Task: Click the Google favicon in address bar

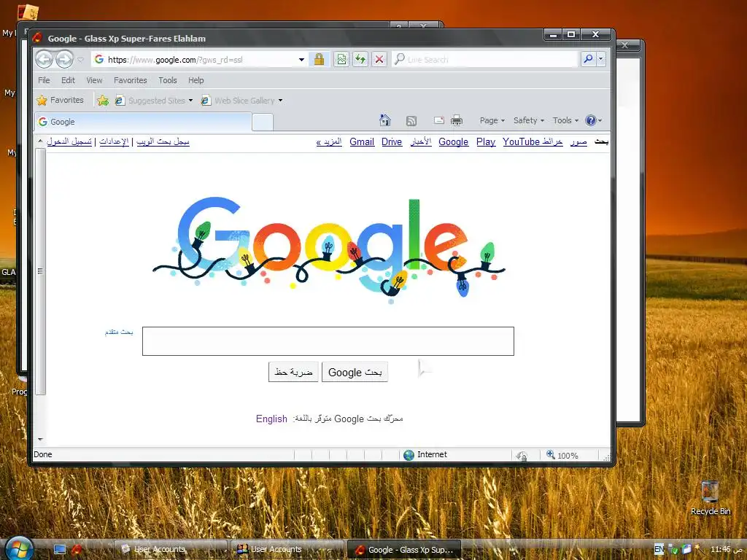Action: point(99,59)
